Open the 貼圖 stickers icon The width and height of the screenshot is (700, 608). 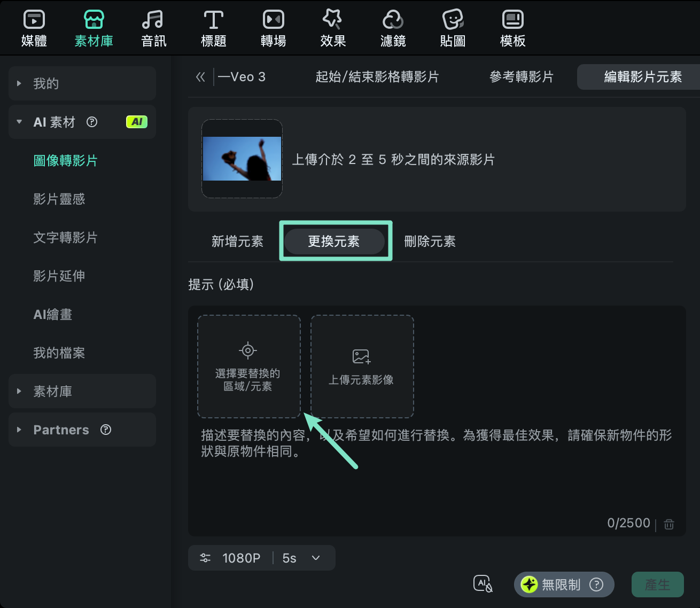click(453, 28)
